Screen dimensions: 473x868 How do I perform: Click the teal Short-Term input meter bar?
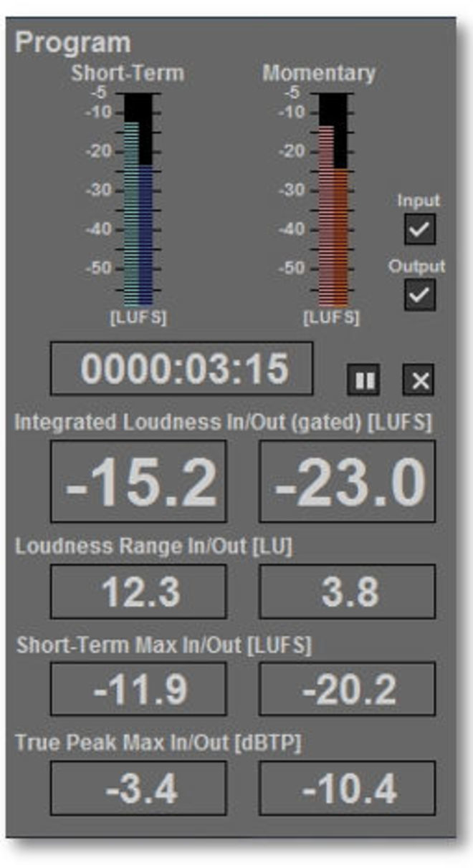click(130, 215)
